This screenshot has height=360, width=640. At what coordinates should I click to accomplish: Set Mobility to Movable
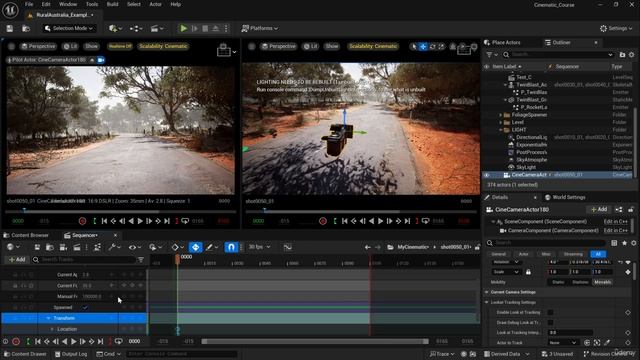(602, 282)
